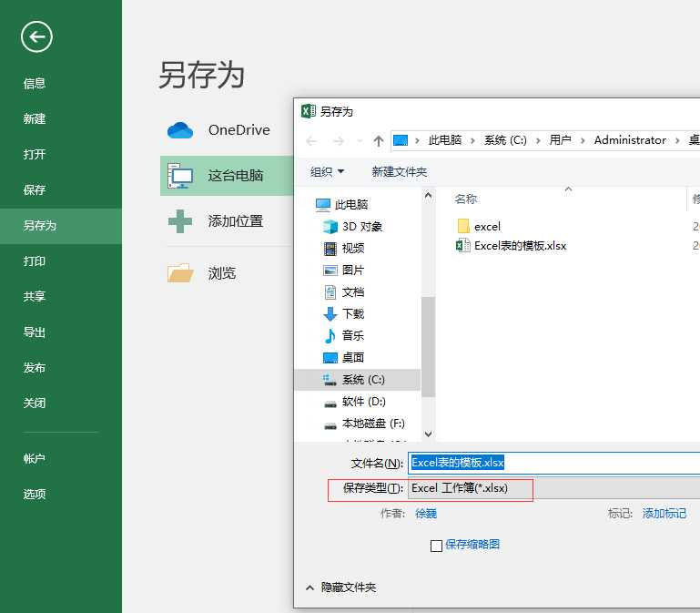
Task: Click author name link beside 作者
Action: [x=426, y=514]
